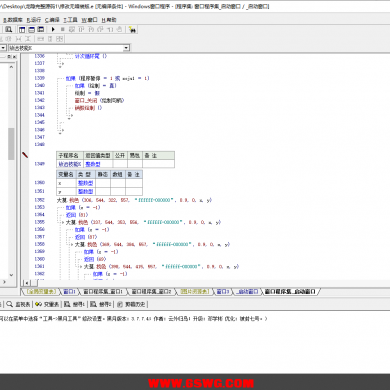The width and height of the screenshot is (390, 390).
Task: Close the left side panel
Action: 14,57
